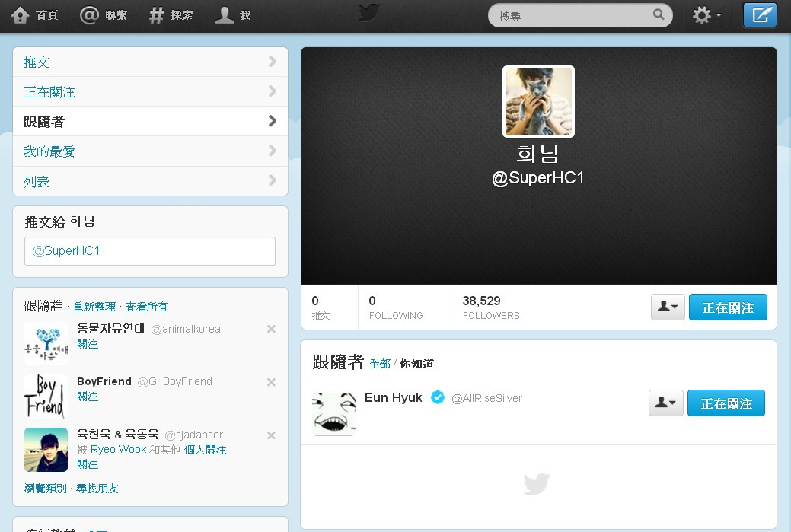Follow @G_BoyFriend via 關注 link
The height and width of the screenshot is (532, 791).
pyautogui.click(x=88, y=397)
